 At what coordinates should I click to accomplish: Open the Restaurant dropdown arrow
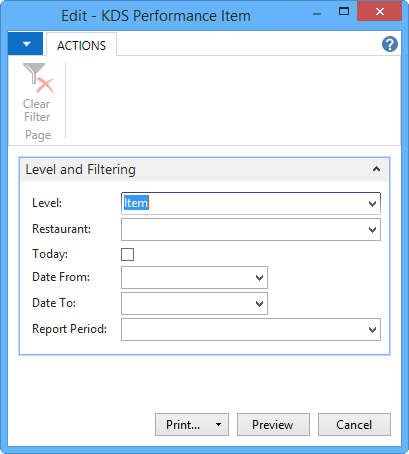[372, 229]
